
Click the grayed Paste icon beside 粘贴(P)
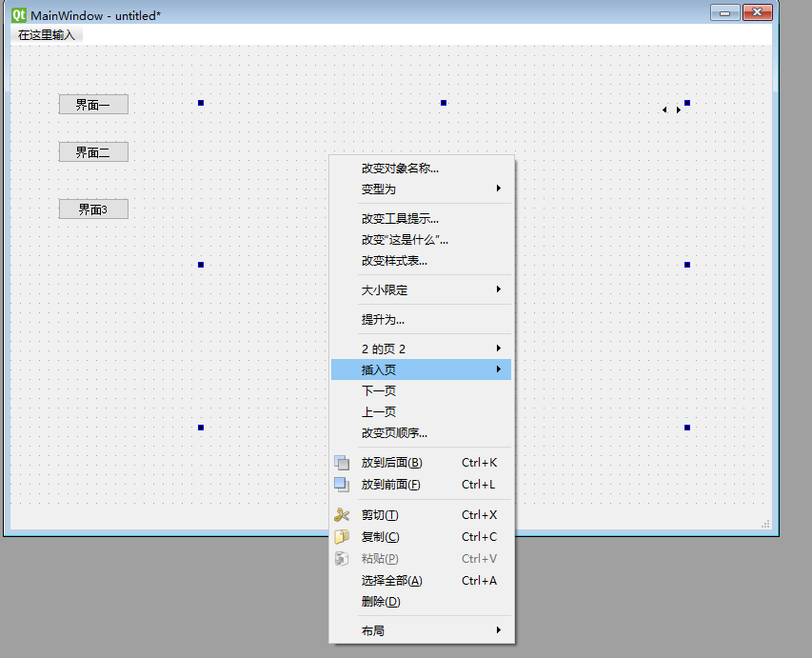pos(342,558)
